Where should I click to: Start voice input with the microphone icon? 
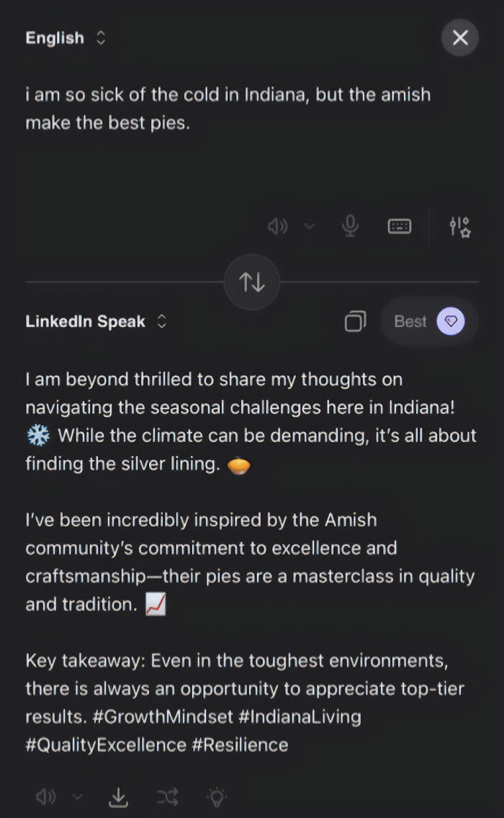pos(350,225)
